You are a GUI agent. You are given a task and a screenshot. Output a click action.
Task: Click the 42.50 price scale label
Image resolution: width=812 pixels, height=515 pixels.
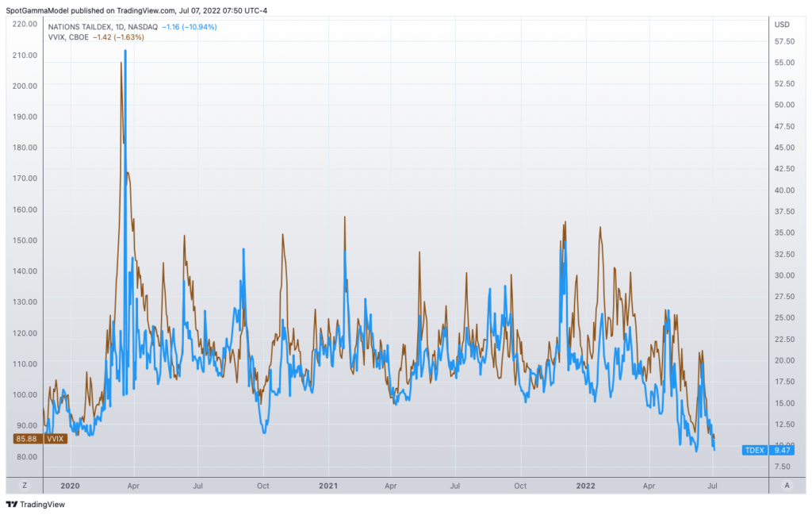point(784,169)
